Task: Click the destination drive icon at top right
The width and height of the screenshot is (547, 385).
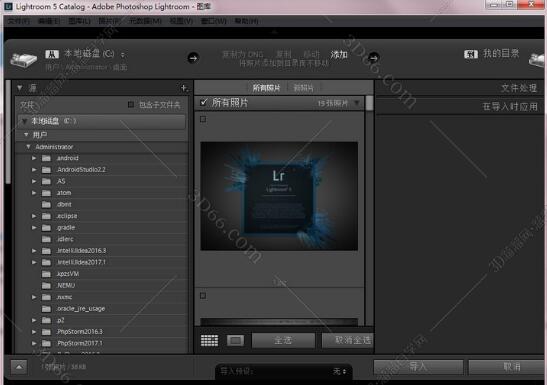Action: pyautogui.click(x=538, y=60)
